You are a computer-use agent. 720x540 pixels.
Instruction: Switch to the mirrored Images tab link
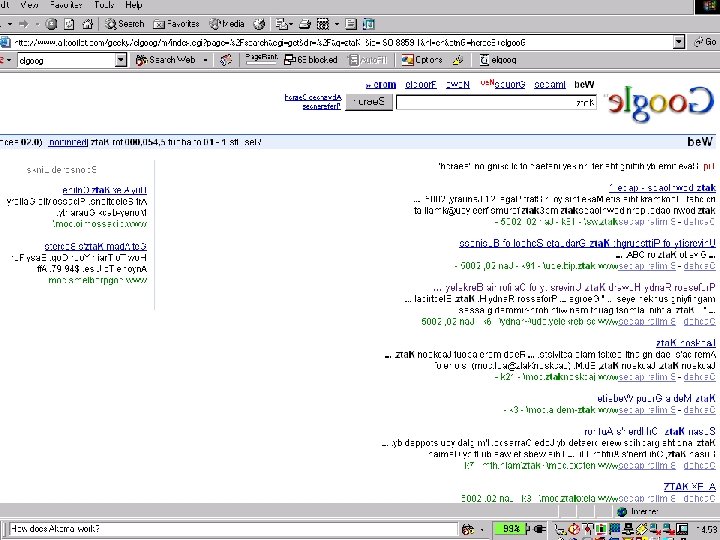coord(550,84)
